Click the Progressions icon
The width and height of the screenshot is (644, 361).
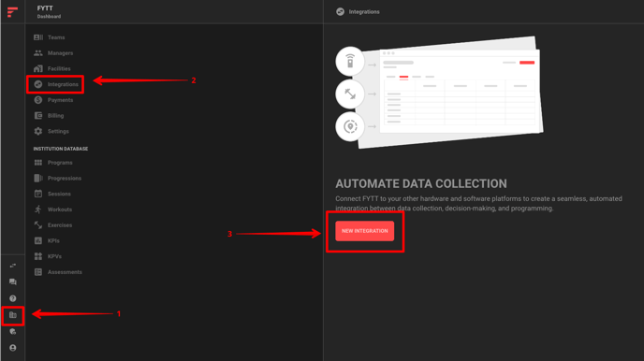[x=38, y=178]
